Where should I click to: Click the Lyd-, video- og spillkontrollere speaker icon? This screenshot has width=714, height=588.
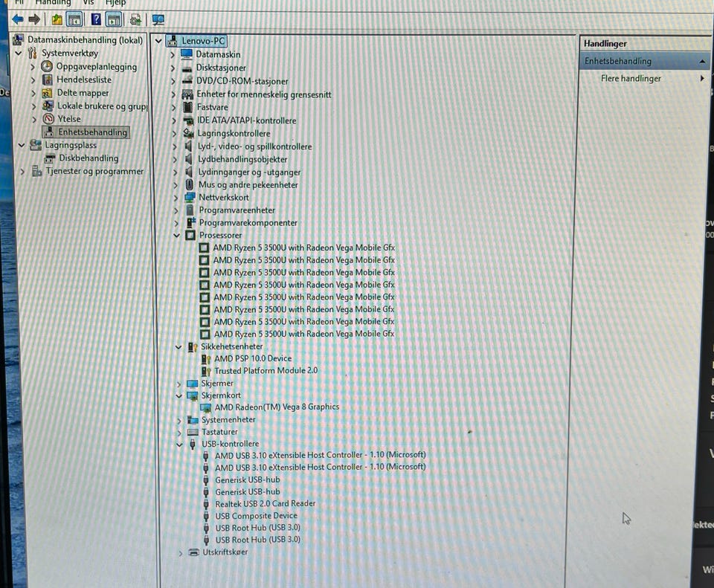pos(188,146)
